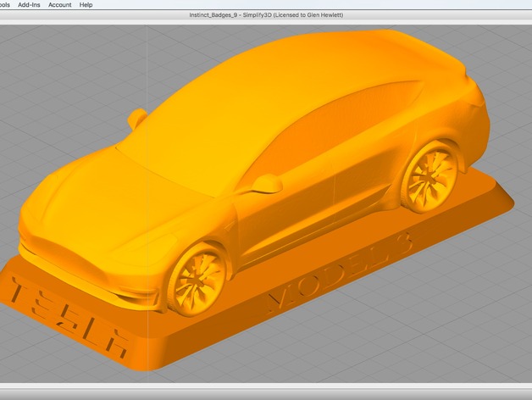Open the Account menu
The image size is (532, 400).
click(x=59, y=5)
